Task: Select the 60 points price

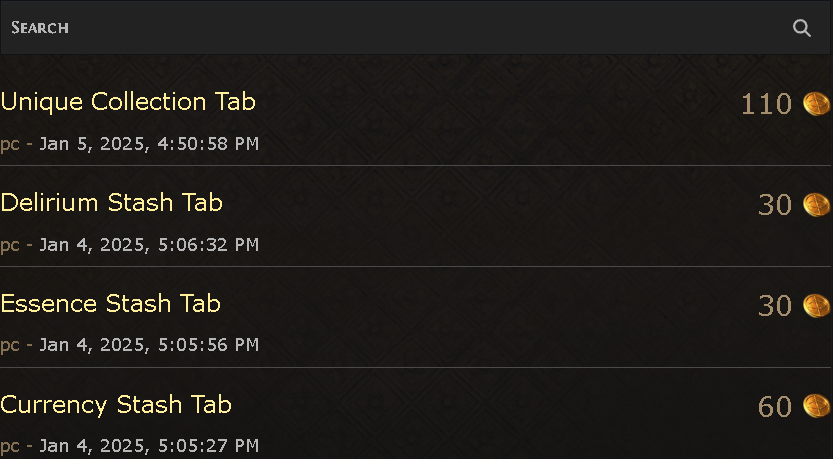Action: (x=775, y=407)
